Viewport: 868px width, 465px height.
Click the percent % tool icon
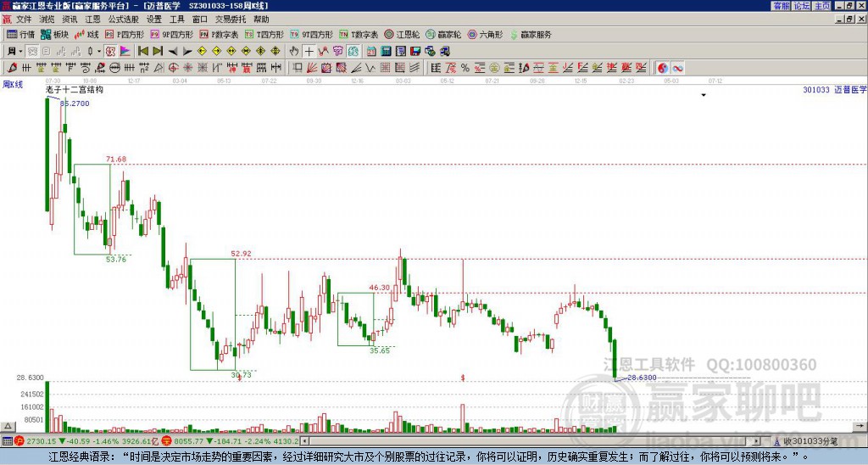tap(465, 68)
